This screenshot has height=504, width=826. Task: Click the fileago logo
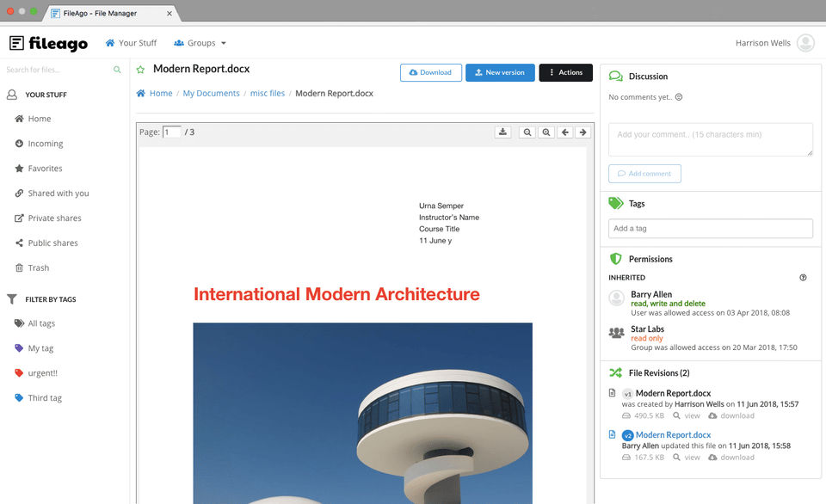(48, 43)
